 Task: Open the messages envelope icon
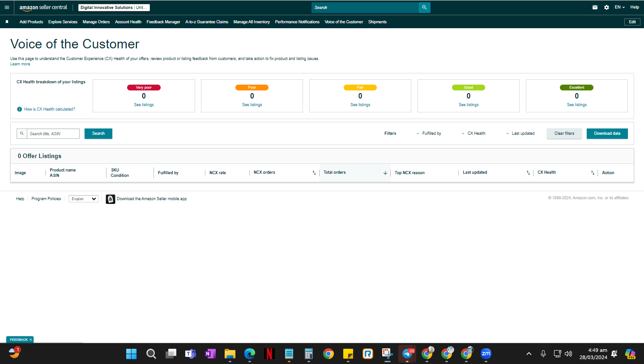595,7
